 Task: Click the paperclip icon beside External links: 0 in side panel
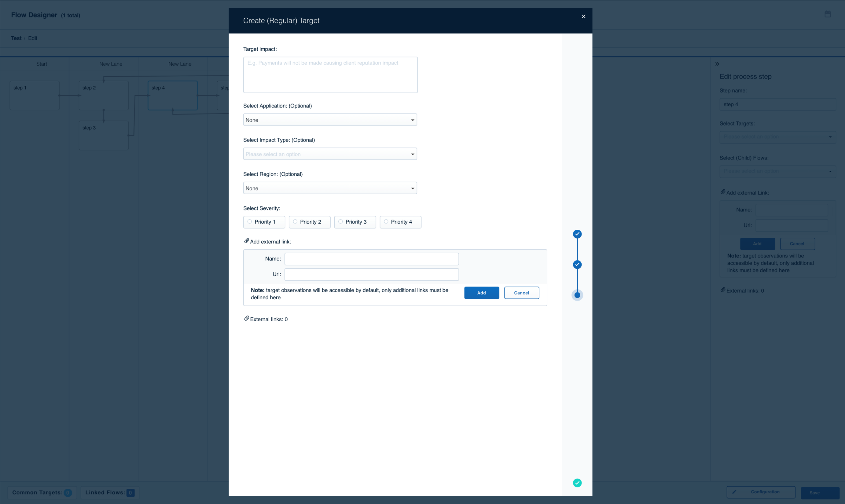coord(723,290)
